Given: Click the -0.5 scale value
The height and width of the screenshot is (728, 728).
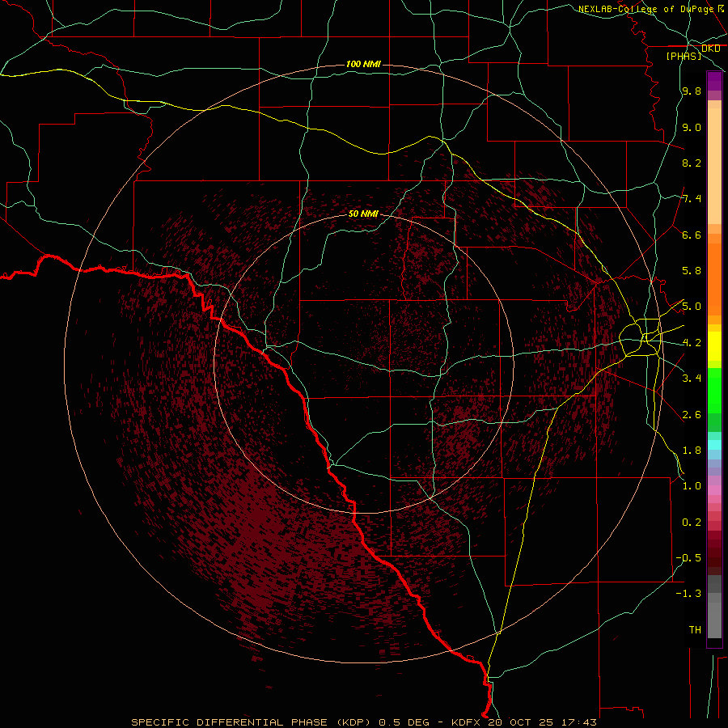Looking at the screenshot, I should [688, 558].
